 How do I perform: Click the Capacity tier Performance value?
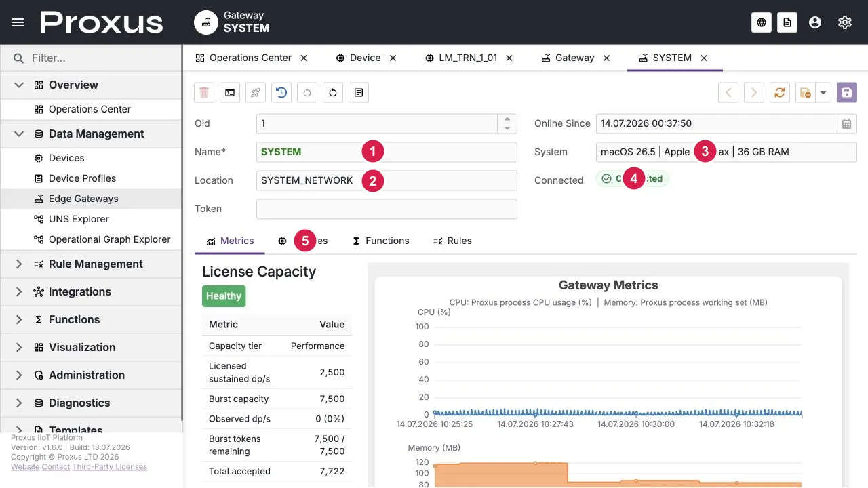pyautogui.click(x=317, y=346)
